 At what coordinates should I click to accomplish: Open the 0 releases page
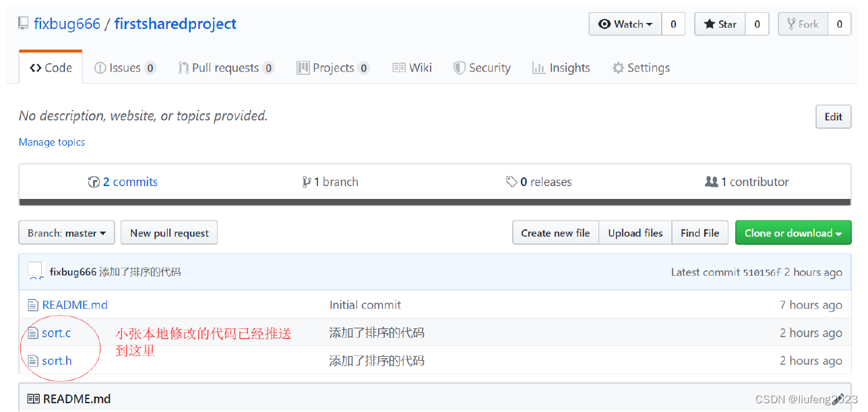(x=538, y=182)
